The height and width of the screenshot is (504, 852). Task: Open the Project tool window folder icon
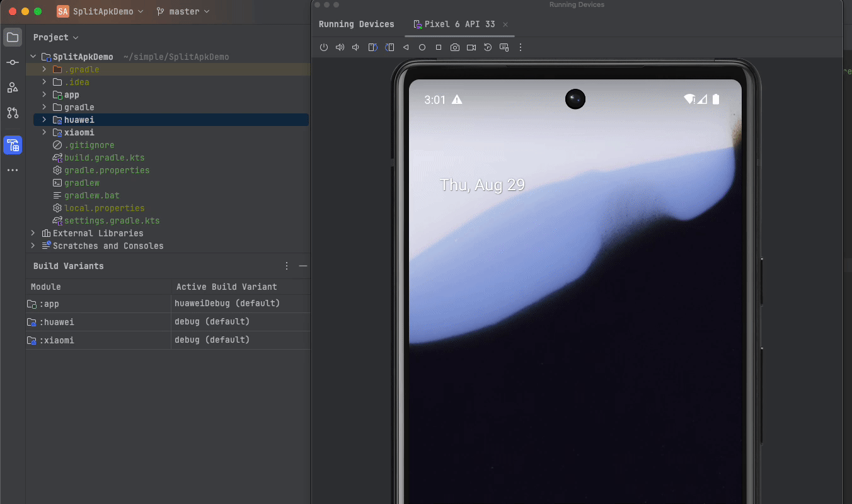coord(13,37)
